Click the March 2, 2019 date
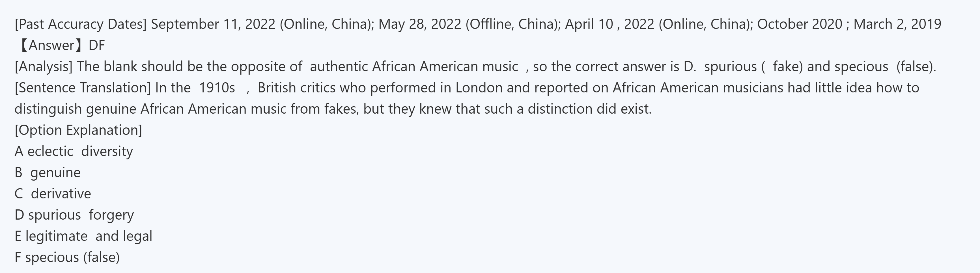The width and height of the screenshot is (980, 273). (x=897, y=24)
